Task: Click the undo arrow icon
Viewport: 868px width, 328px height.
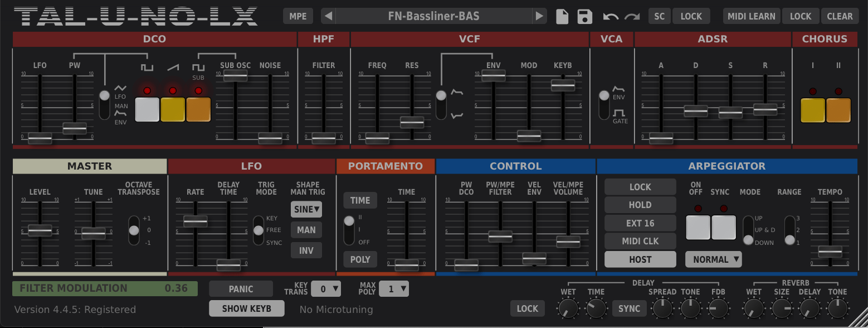Action: coord(611,17)
